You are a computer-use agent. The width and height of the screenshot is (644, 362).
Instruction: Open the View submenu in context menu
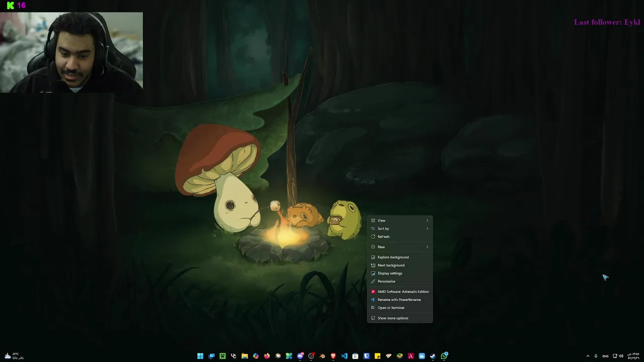click(x=400, y=220)
